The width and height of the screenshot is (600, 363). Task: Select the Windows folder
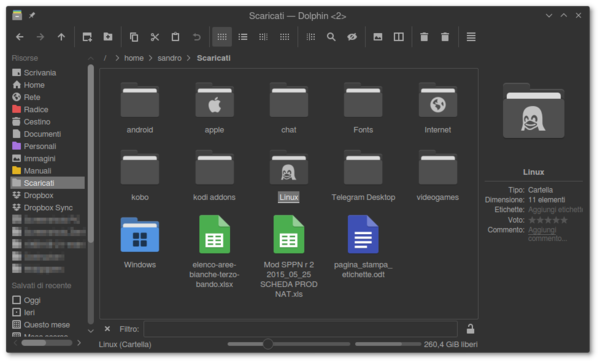coord(140,243)
